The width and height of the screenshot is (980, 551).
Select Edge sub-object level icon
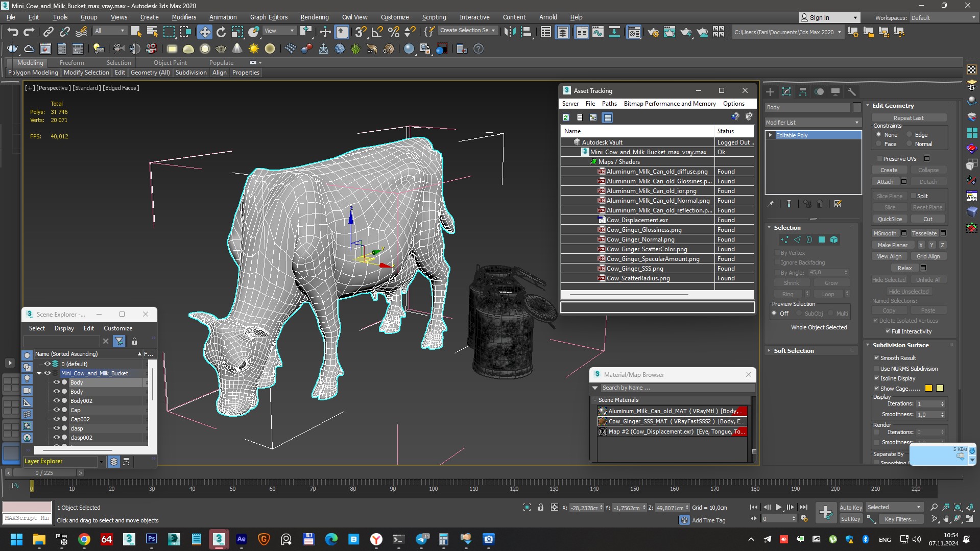[x=797, y=239]
